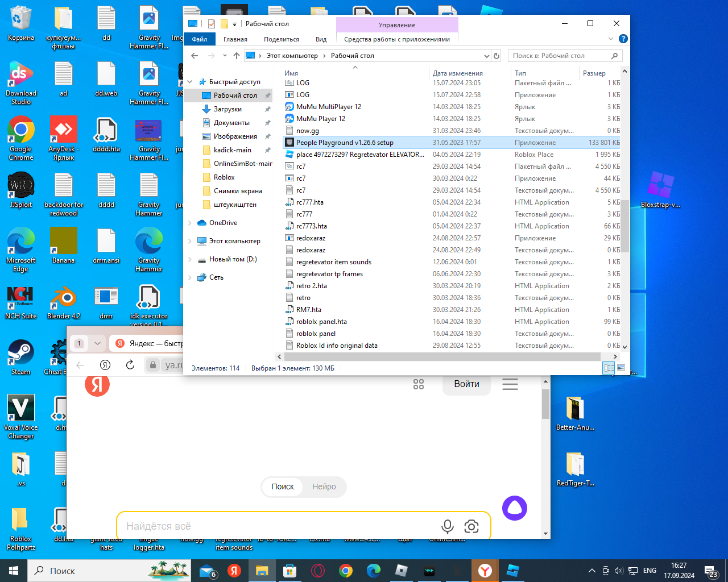
Task: Launch Blender 4.2 desktop shortcut
Action: [x=64, y=301]
